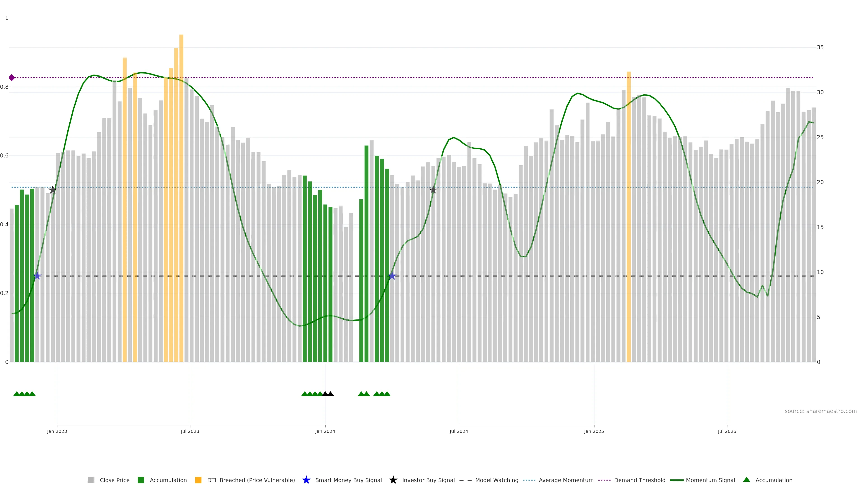Click the green Accumulation square legend icon
The height and width of the screenshot is (488, 868).
click(141, 480)
